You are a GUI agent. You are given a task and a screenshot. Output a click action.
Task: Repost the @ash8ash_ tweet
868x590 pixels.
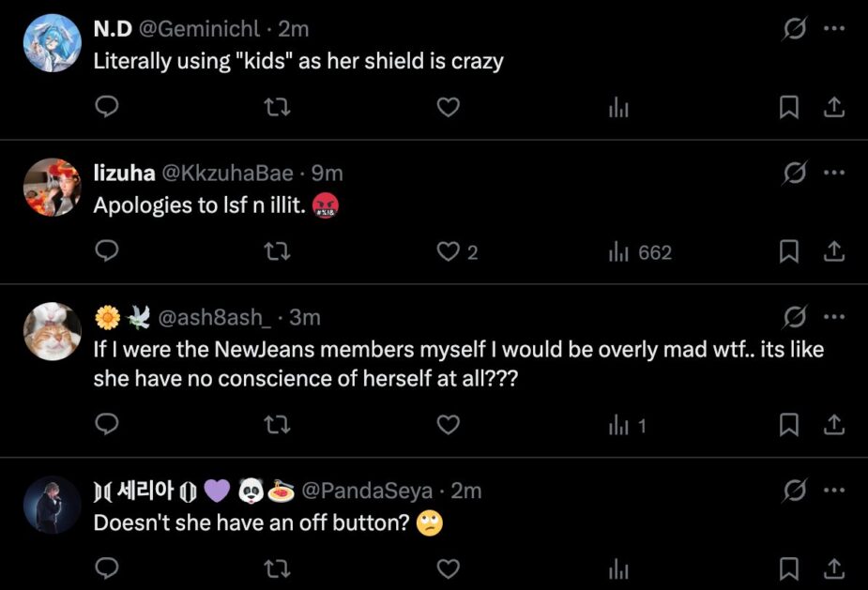[x=278, y=426]
